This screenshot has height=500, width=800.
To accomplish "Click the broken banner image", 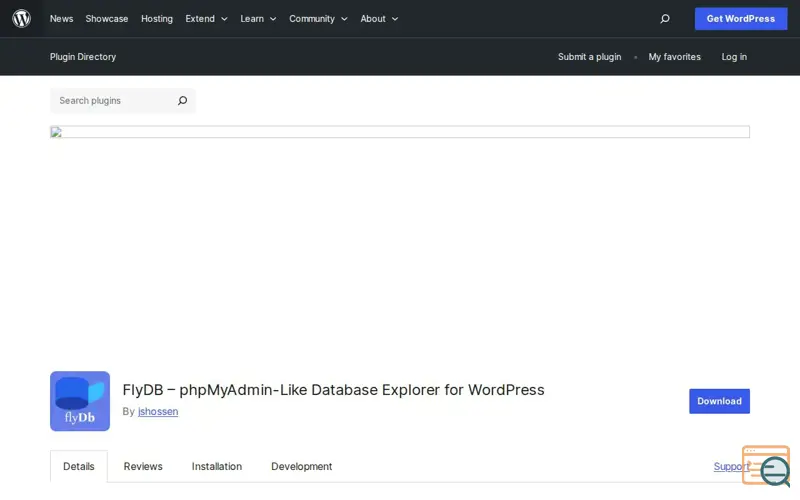I will 400,132.
